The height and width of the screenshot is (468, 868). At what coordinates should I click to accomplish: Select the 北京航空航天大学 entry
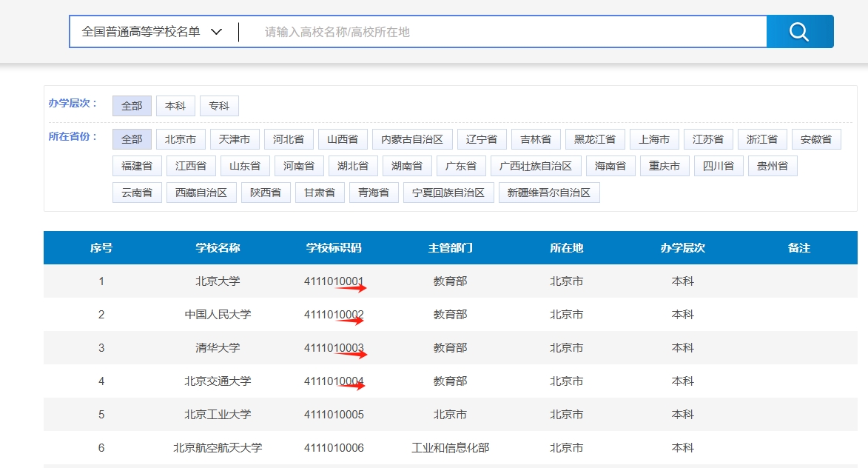coord(218,448)
